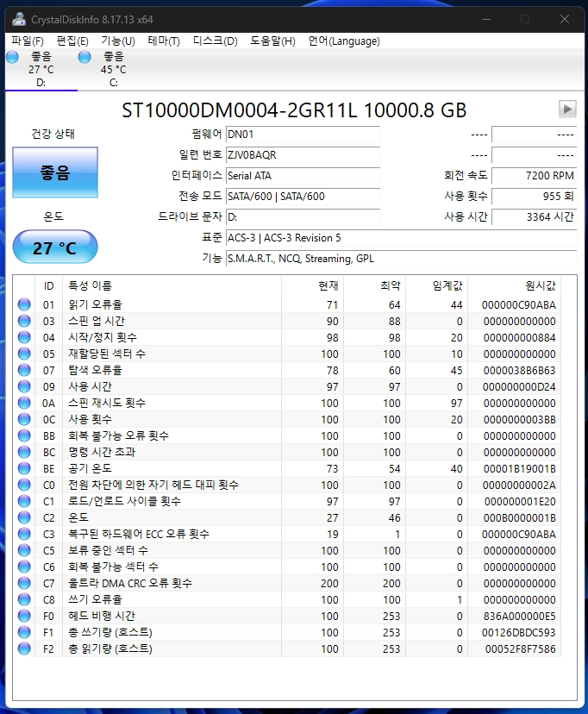Open the 디스크(D) menu
This screenshot has height=714, width=588.
coord(215,41)
